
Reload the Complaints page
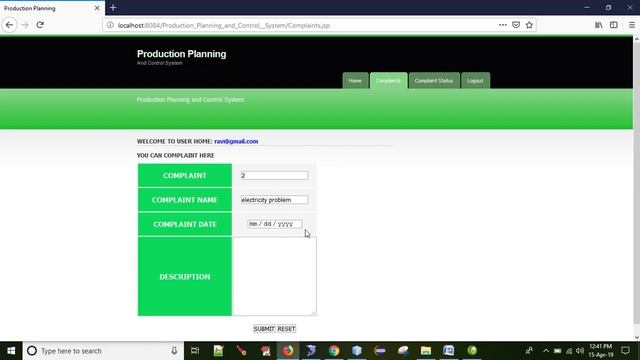click(x=40, y=25)
